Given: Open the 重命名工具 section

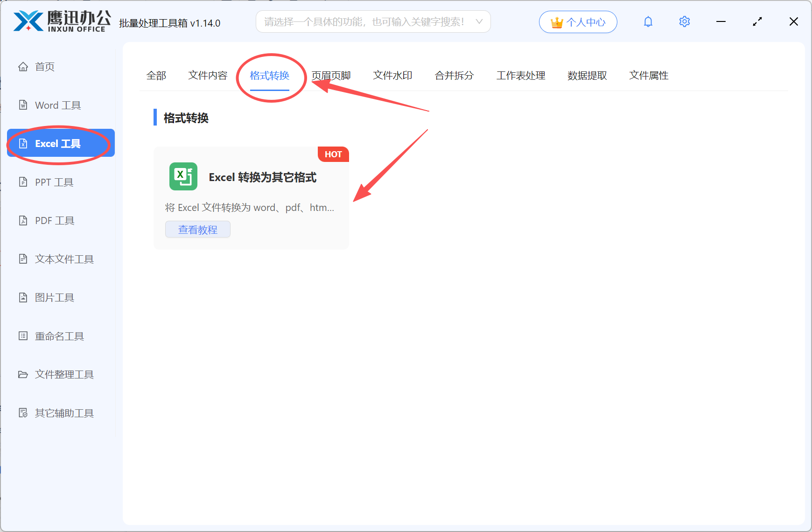Looking at the screenshot, I should (59, 336).
